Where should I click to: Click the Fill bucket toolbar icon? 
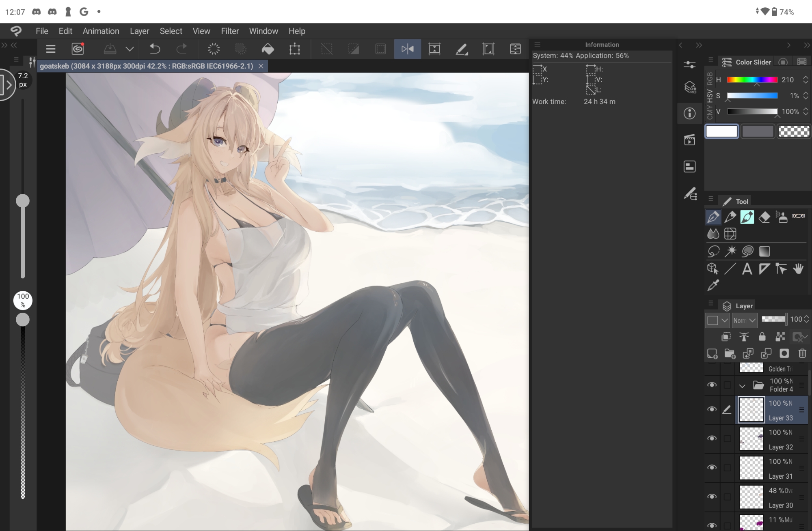(x=268, y=49)
